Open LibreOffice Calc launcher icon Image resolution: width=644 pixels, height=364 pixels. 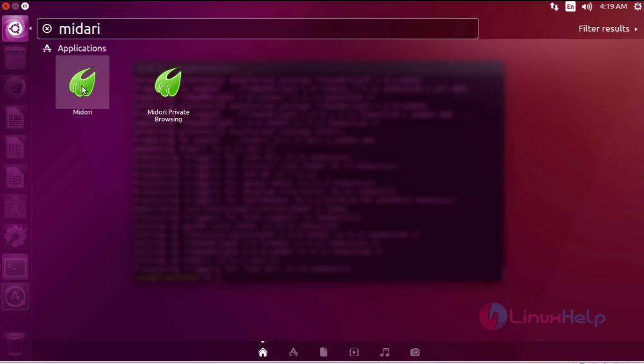[15, 148]
